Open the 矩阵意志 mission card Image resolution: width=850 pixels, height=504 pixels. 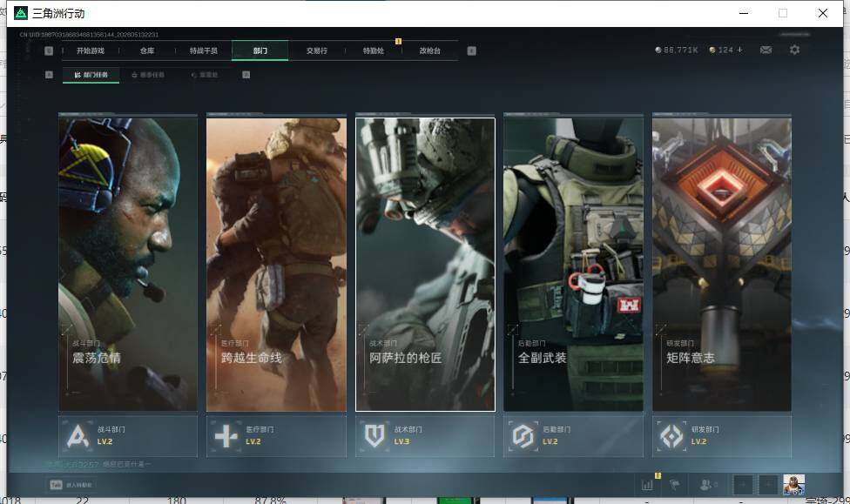tap(722, 264)
